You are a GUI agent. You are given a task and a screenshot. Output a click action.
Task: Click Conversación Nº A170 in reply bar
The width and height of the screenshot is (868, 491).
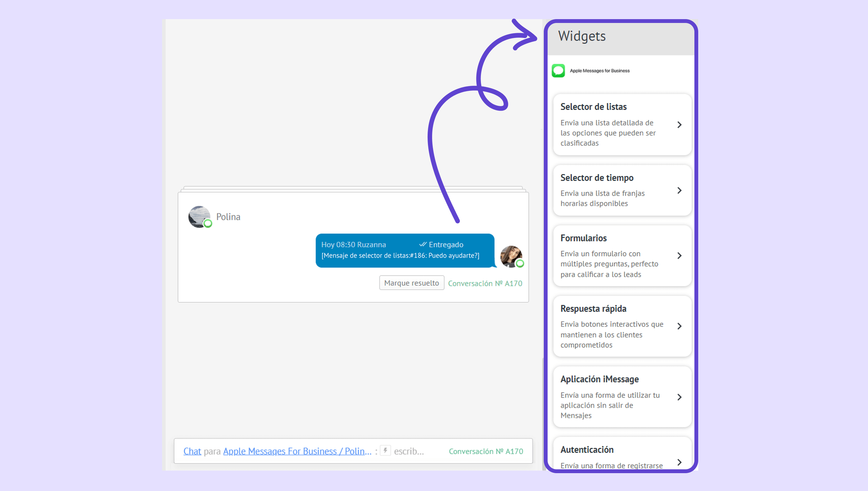[x=486, y=451]
